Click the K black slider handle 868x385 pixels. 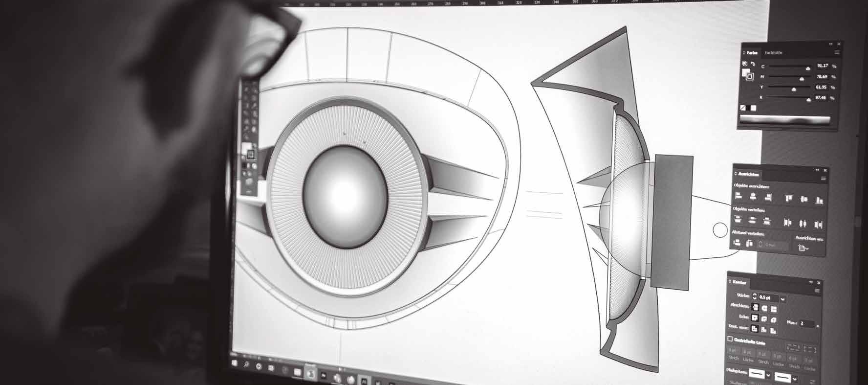click(809, 100)
